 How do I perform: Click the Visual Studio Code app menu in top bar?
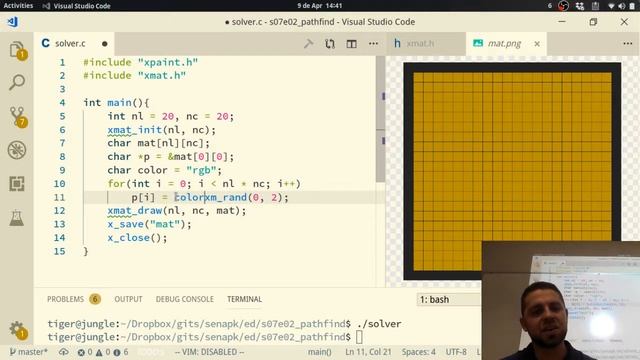77,6
